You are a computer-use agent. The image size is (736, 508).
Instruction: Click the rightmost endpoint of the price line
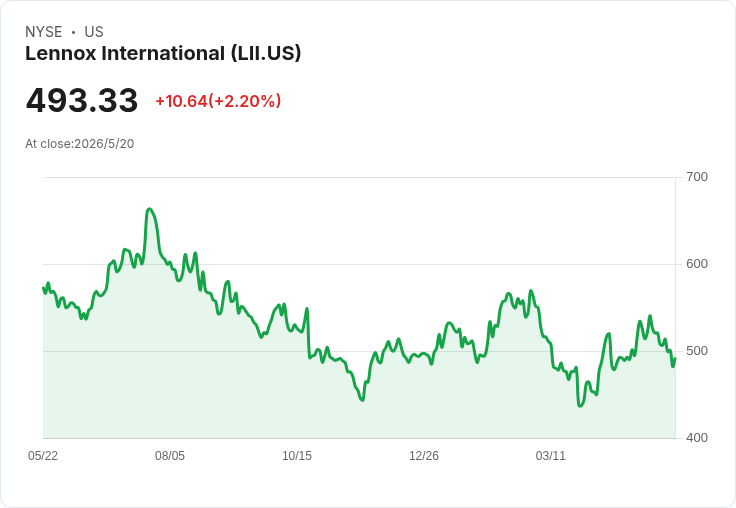point(675,359)
